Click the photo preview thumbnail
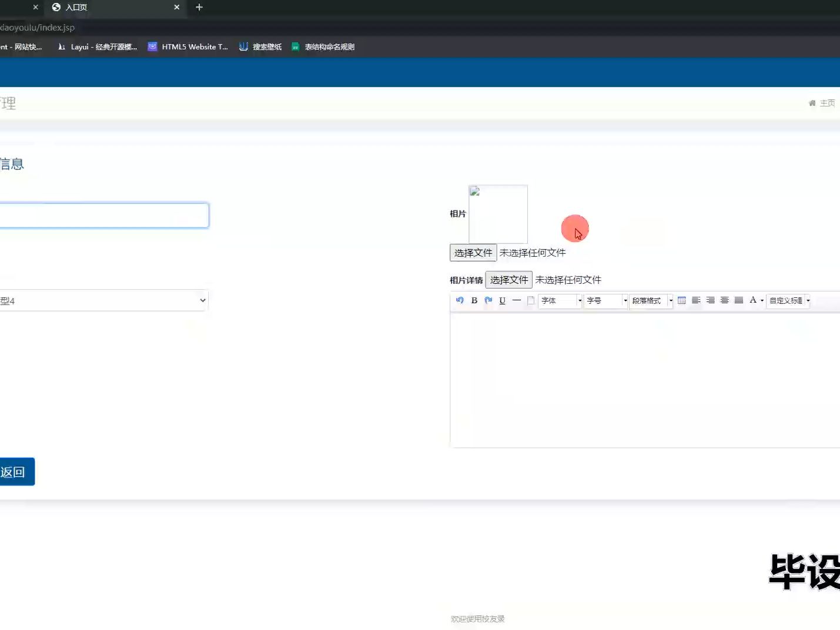Viewport: 840px width, 630px height. [x=498, y=214]
